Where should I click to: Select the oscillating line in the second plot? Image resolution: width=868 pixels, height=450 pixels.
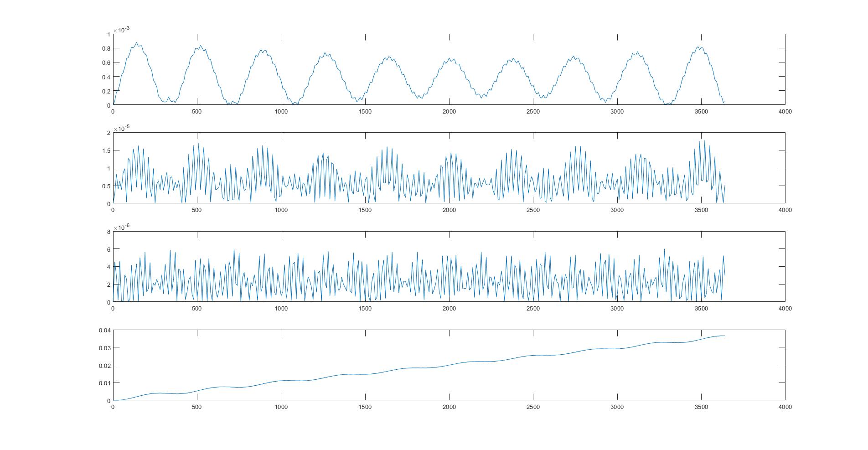(x=419, y=171)
